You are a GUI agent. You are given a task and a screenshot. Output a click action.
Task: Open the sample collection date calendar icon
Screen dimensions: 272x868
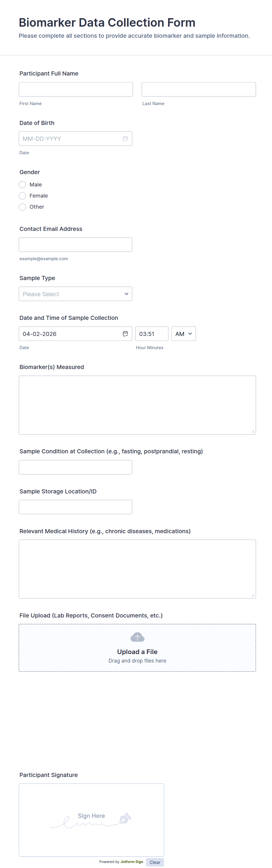(125, 334)
